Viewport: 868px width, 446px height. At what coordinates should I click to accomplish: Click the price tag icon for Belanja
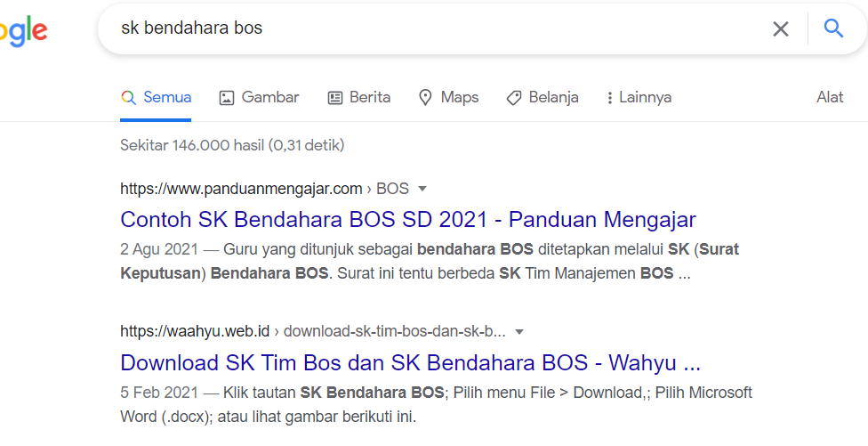coord(513,98)
